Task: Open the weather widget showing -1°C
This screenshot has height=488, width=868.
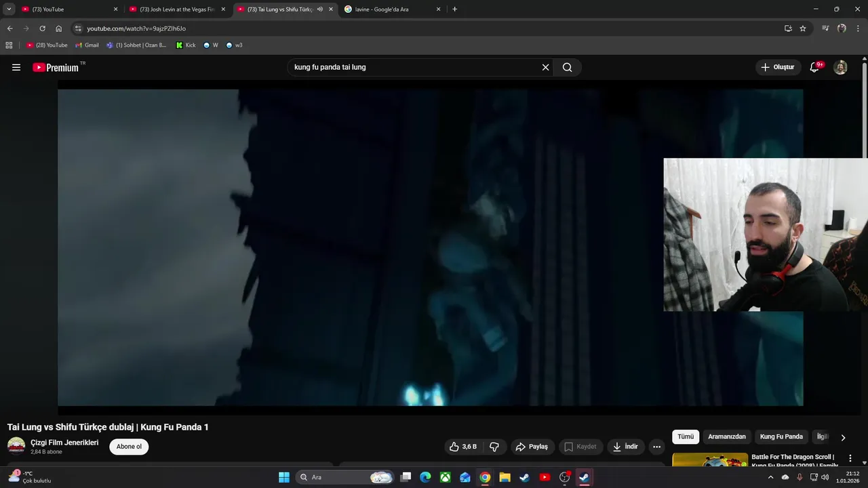Action: [x=30, y=477]
